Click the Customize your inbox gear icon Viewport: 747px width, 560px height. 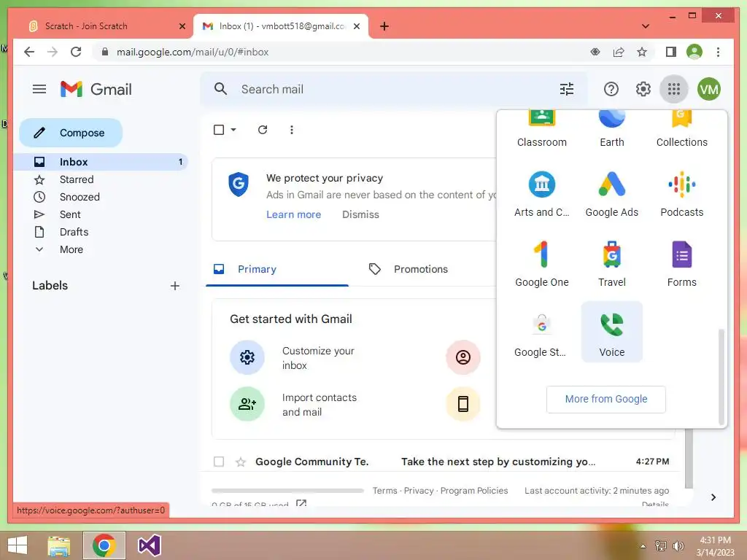click(x=247, y=357)
